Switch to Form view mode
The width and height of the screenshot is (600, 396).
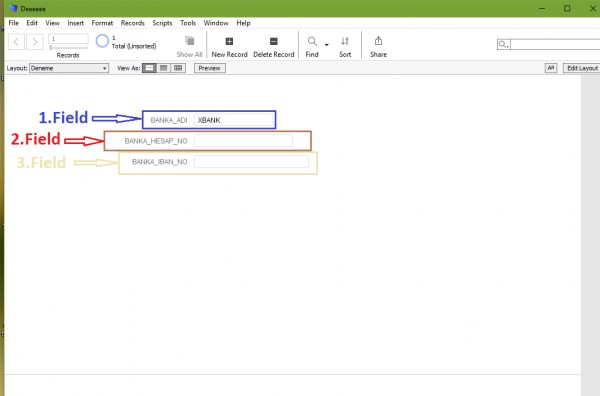coord(149,68)
